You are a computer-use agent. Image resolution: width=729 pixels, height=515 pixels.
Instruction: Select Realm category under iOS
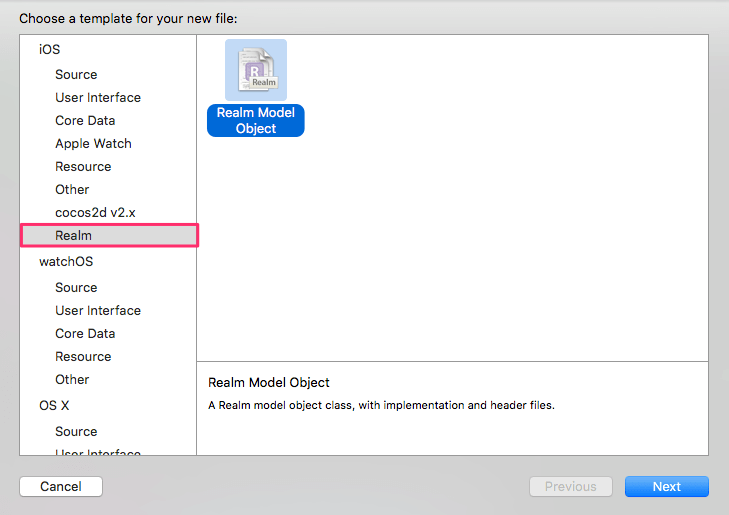click(73, 235)
